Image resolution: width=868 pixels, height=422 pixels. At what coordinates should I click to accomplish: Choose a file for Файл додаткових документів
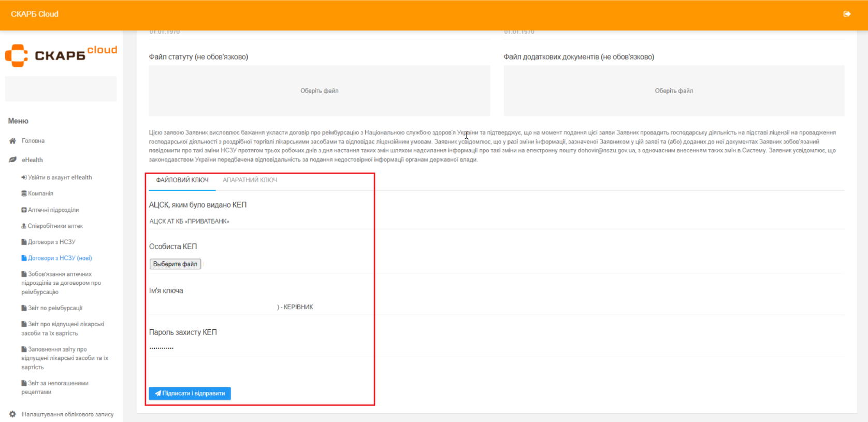point(673,91)
